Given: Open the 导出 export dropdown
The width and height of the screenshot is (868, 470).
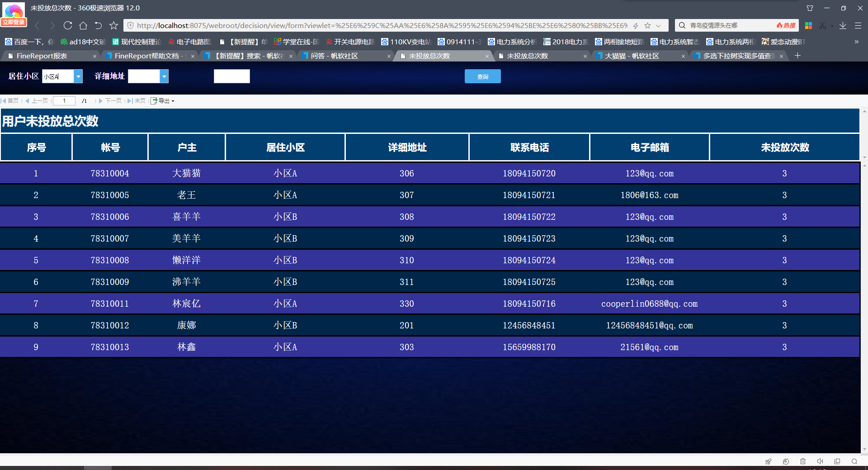Looking at the screenshot, I should 163,101.
